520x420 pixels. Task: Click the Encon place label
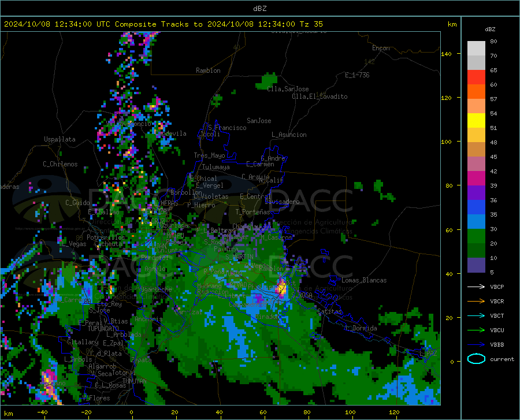point(381,48)
